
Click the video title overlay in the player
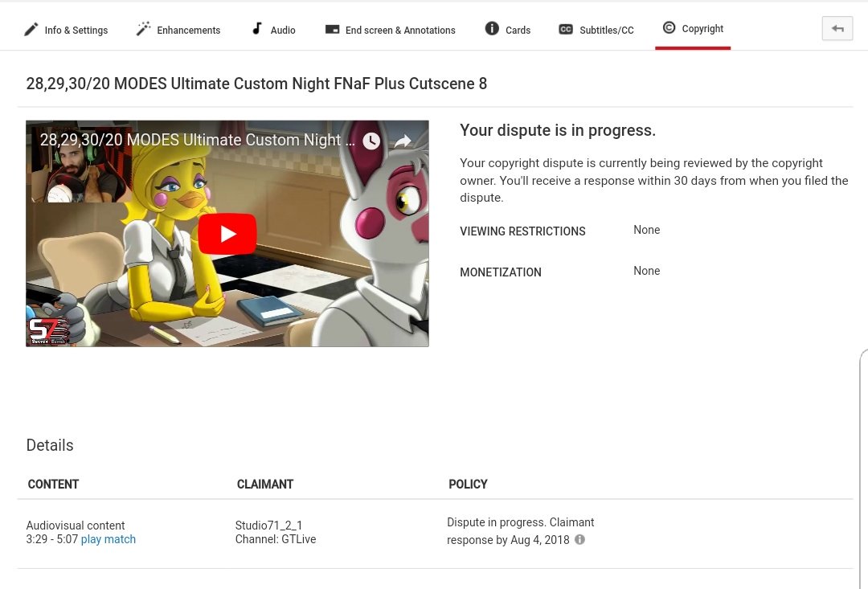pyautogui.click(x=197, y=140)
